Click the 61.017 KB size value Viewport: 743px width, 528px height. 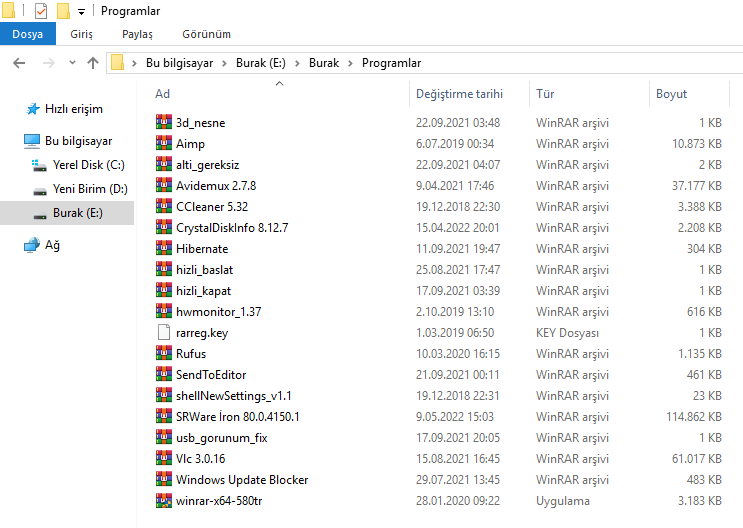[x=697, y=459]
